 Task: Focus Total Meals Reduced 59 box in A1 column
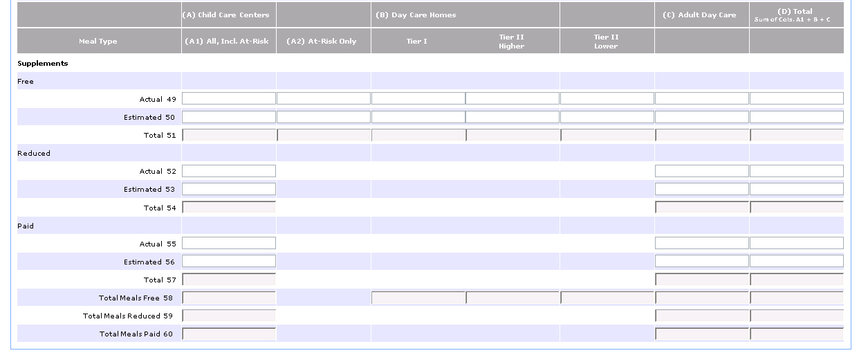229,316
